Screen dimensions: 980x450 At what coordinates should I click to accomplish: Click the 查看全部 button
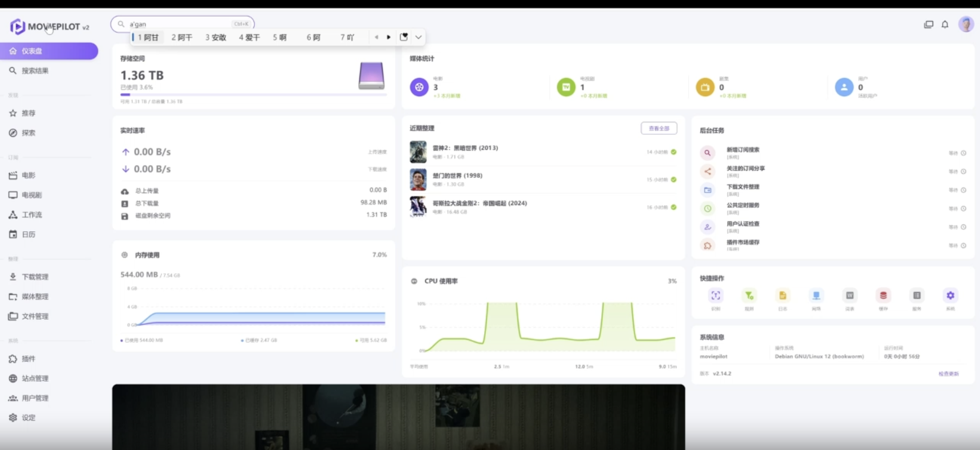[659, 128]
